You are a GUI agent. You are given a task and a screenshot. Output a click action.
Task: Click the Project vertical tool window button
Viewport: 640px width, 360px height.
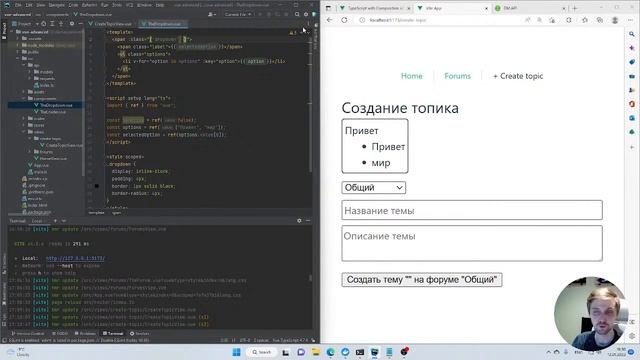click(x=4, y=31)
